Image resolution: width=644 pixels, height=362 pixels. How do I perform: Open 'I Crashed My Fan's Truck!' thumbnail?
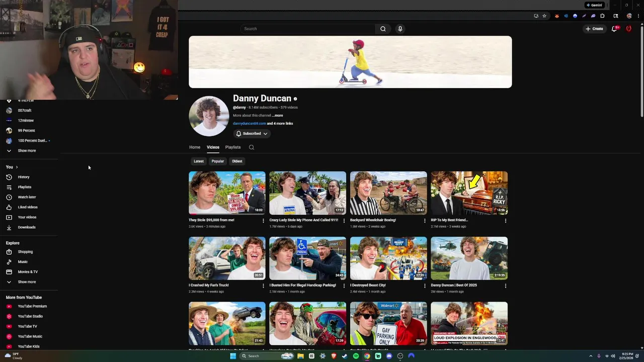tap(227, 258)
